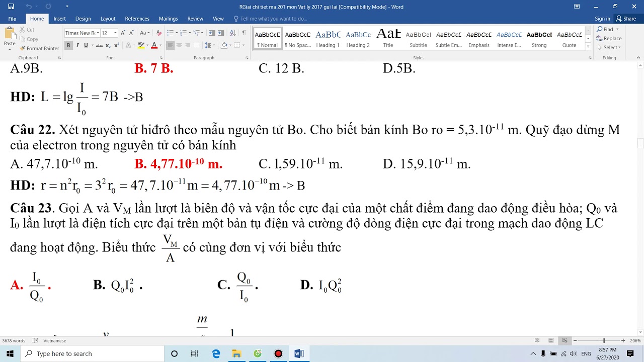Decrease paragraph indent
The width and height of the screenshot is (644, 362).
pyautogui.click(x=212, y=33)
